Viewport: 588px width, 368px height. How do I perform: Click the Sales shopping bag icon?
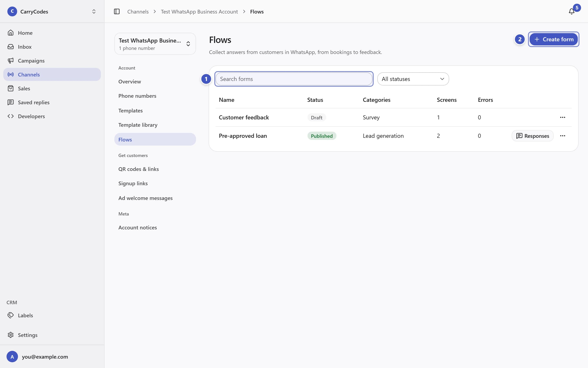coord(11,88)
